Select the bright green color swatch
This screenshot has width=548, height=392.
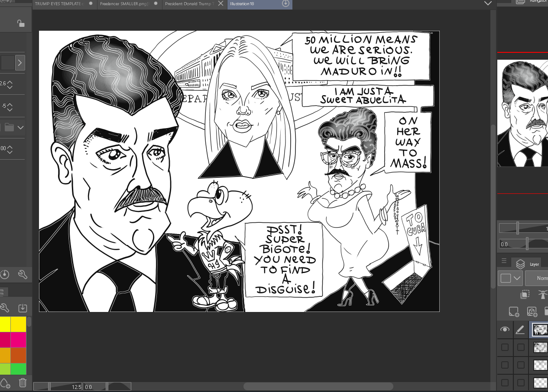click(18, 369)
